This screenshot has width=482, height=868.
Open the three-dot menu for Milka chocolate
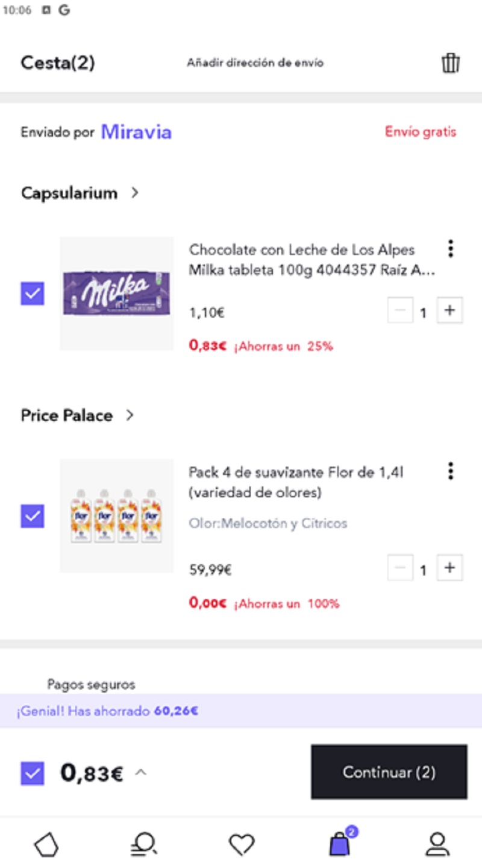coord(450,248)
